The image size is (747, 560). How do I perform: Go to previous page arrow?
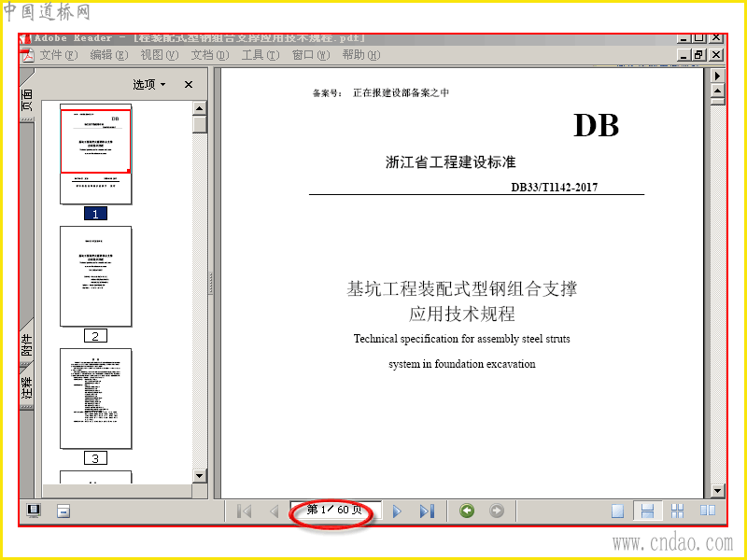click(x=274, y=511)
